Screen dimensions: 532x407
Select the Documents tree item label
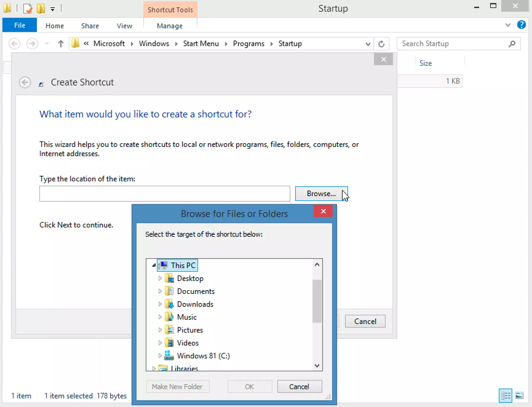click(196, 291)
